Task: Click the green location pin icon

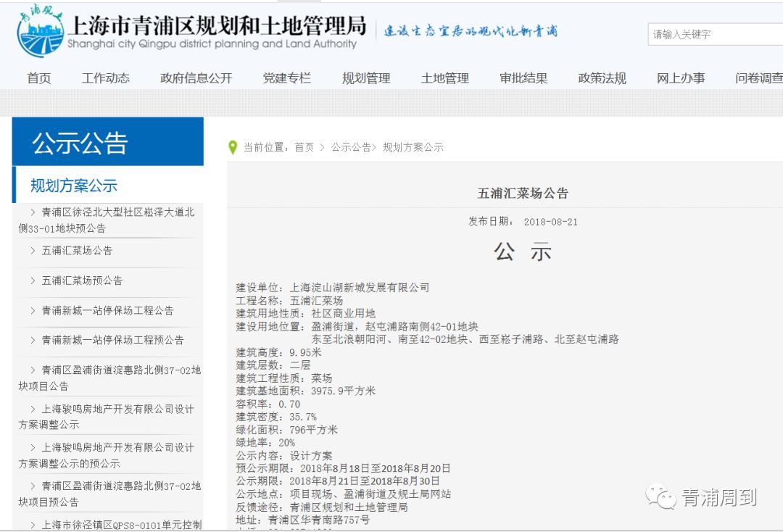Action: [233, 147]
